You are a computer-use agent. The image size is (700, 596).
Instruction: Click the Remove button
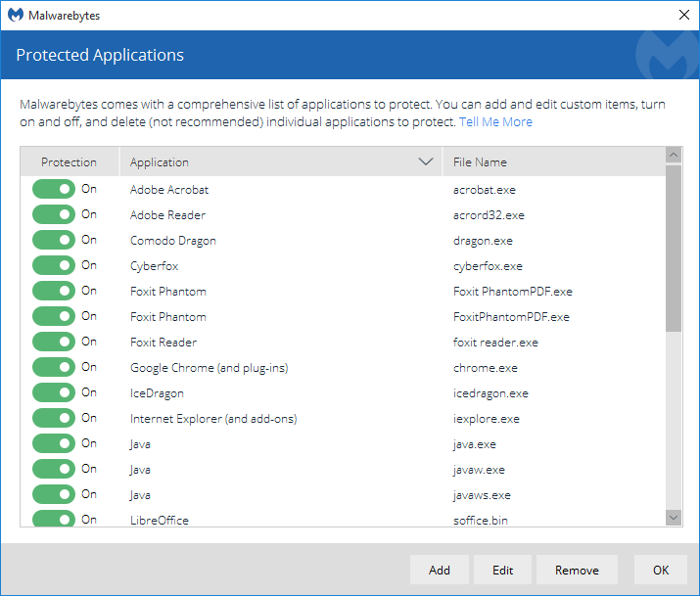[577, 571]
